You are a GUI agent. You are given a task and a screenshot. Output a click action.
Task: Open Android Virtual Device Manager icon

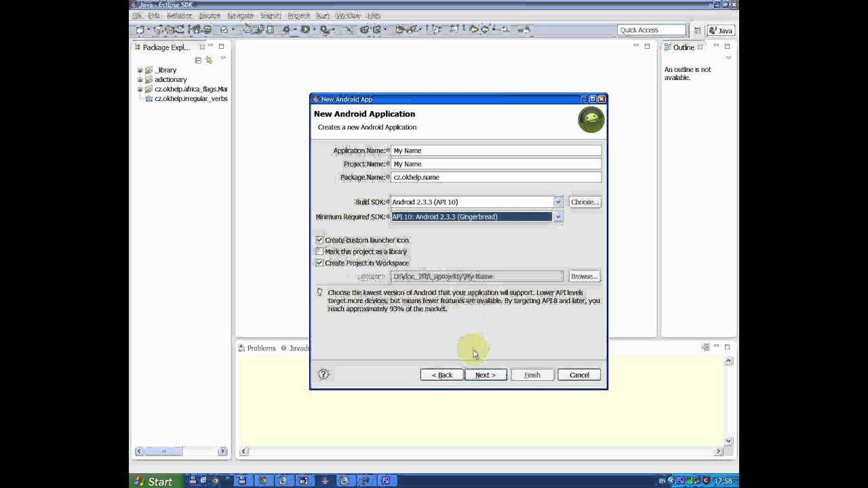(x=207, y=30)
